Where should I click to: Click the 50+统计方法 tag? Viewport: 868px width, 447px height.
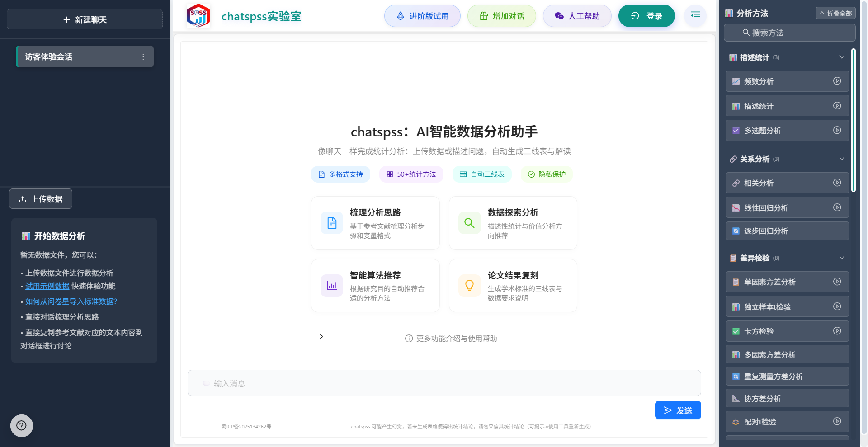tap(411, 174)
